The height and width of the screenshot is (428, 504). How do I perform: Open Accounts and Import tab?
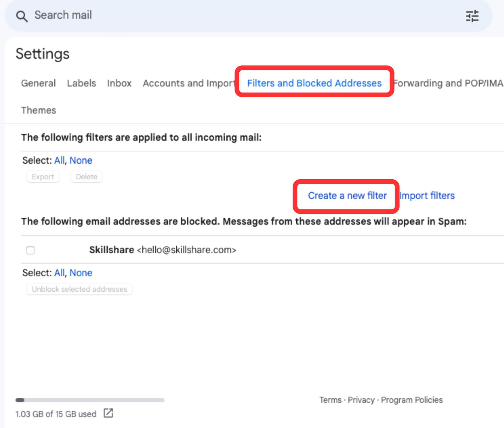pyautogui.click(x=188, y=83)
